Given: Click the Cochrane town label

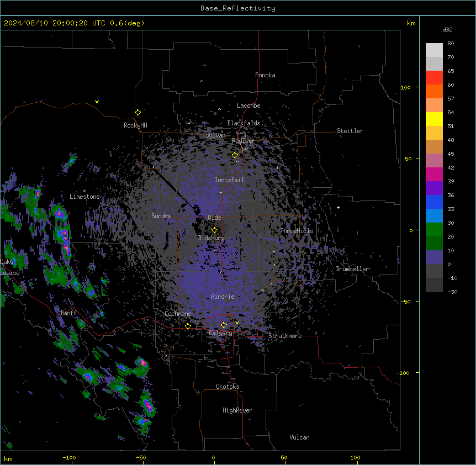Looking at the screenshot, I should [178, 314].
